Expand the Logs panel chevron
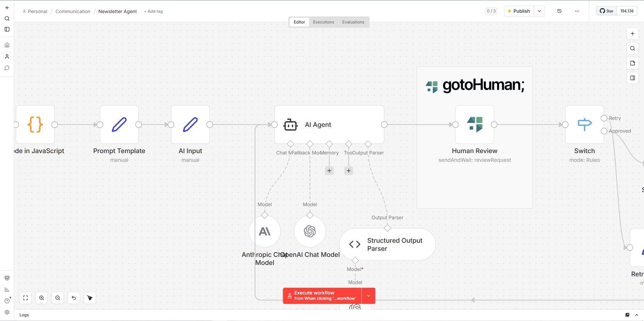The image size is (644, 321). (x=637, y=315)
